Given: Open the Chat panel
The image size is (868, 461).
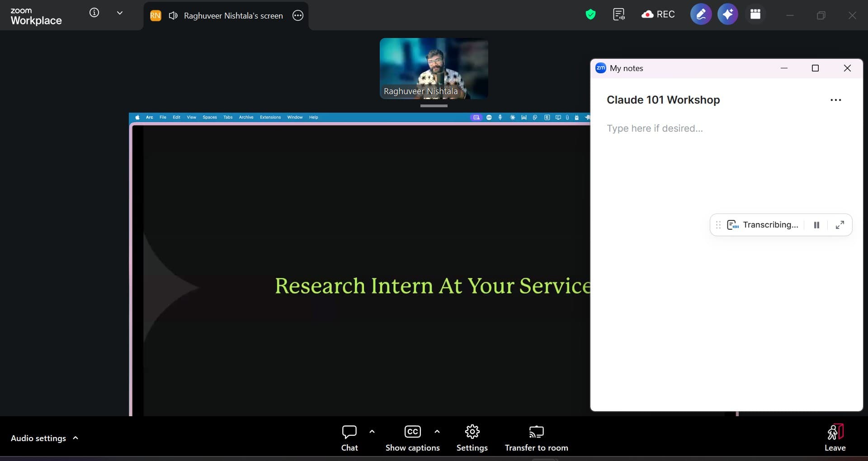Looking at the screenshot, I should 349,438.
